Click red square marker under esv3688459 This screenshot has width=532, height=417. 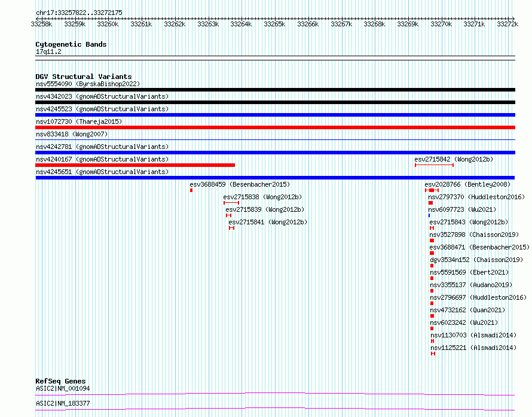(x=191, y=190)
